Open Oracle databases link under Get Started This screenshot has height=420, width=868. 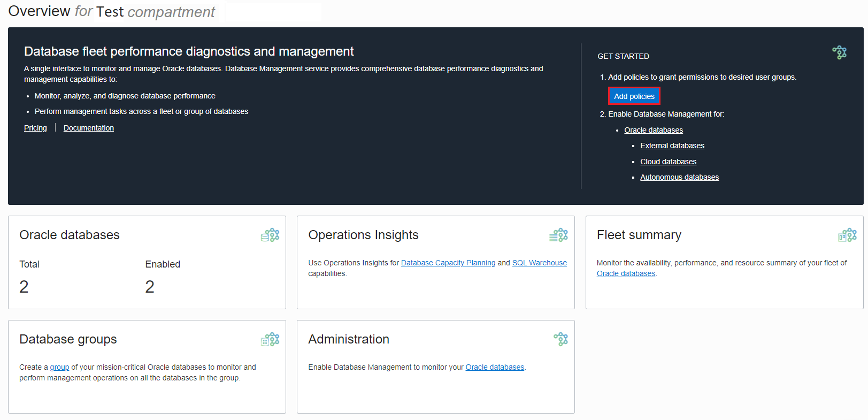click(654, 130)
